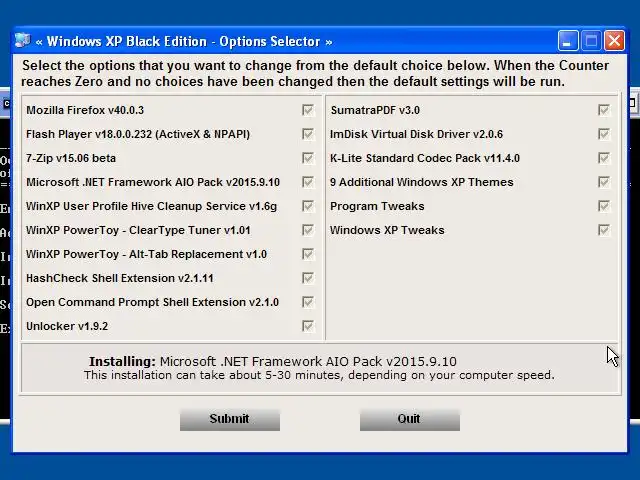The image size is (640, 480).
Task: Click the Options Selector window title text
Action: coord(184,42)
